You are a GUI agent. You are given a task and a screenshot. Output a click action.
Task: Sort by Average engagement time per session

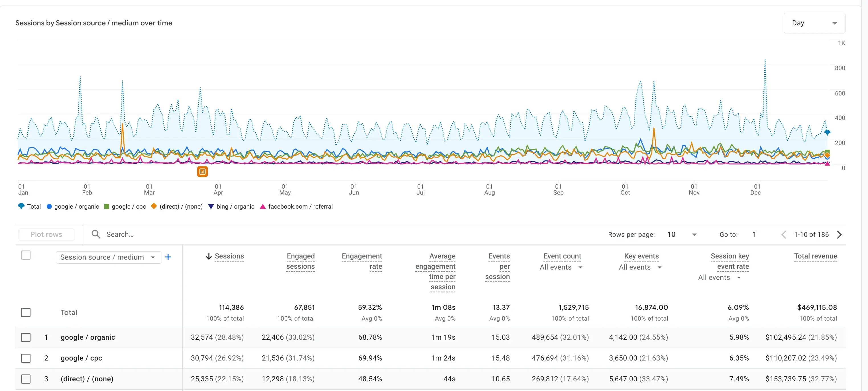click(435, 271)
